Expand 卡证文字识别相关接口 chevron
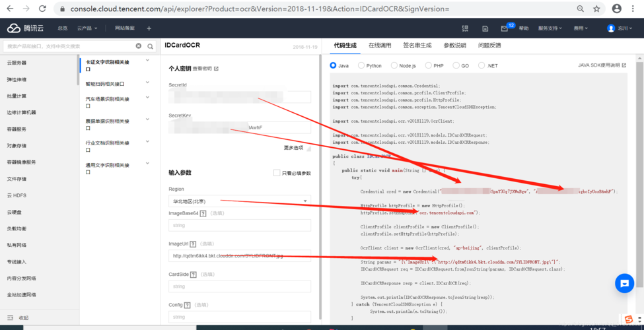The image size is (644, 330). click(x=147, y=60)
